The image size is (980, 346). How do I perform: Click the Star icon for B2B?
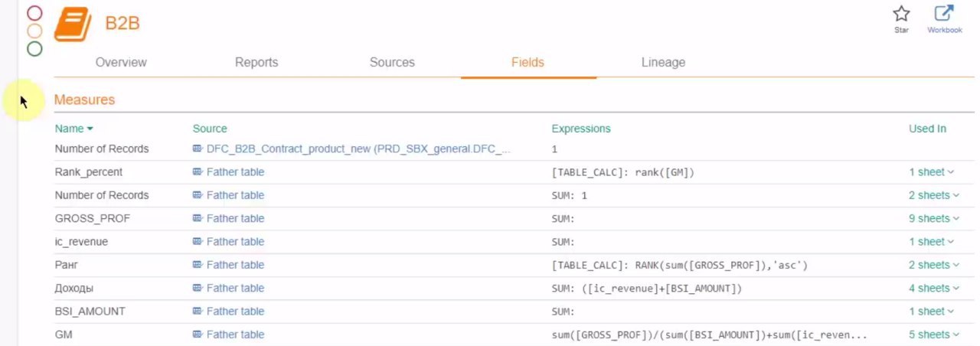(x=901, y=14)
